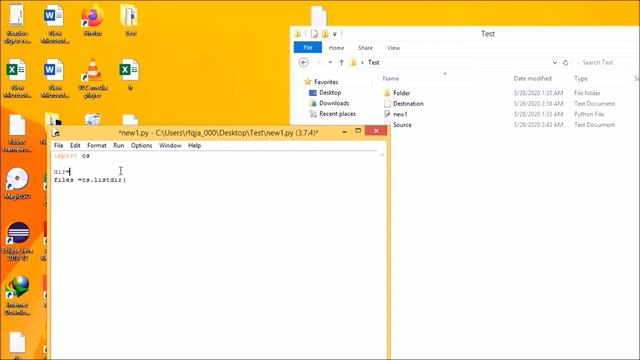Select the Excel icon right of VLC

pos(130,74)
